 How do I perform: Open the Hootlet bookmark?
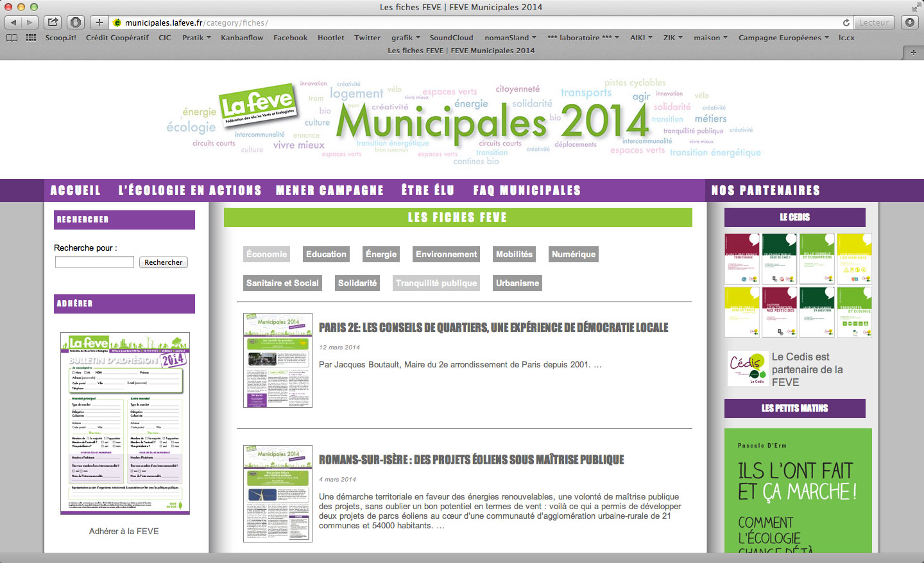331,38
